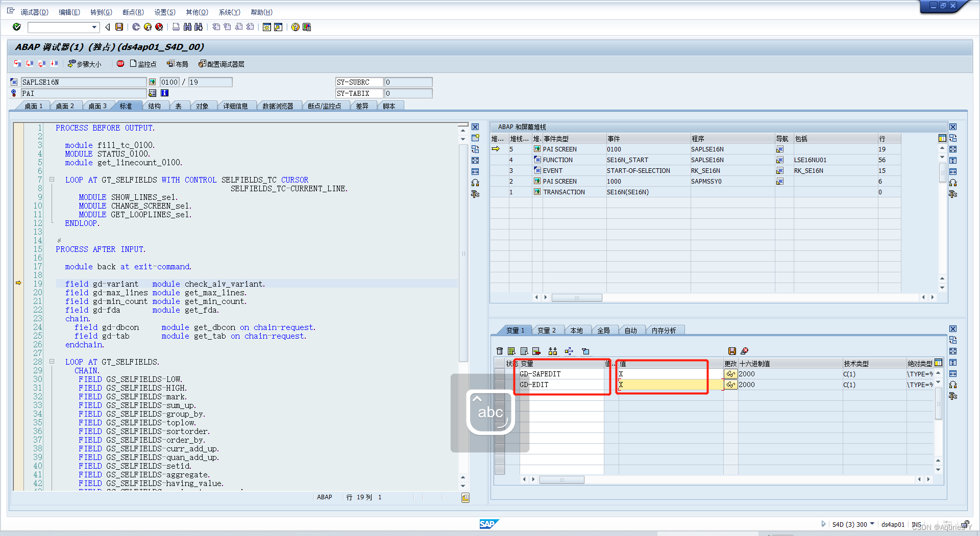Click the SAPLSE16N program field
The width and height of the screenshot is (980, 536).
(x=84, y=82)
